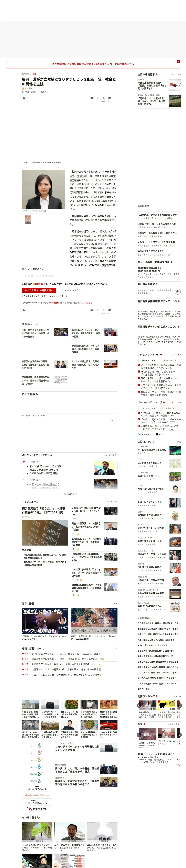
Task: Open the トップページへ link
Action: [111, 502]
